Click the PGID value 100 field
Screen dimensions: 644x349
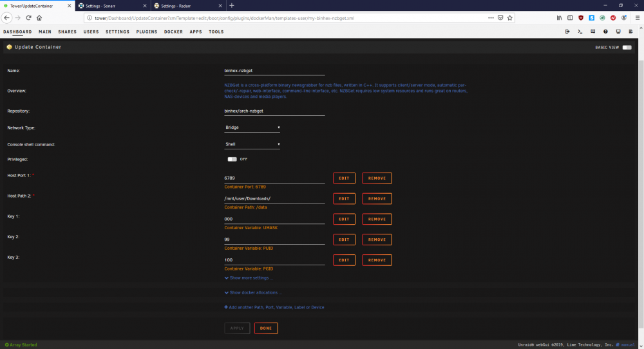pos(274,260)
